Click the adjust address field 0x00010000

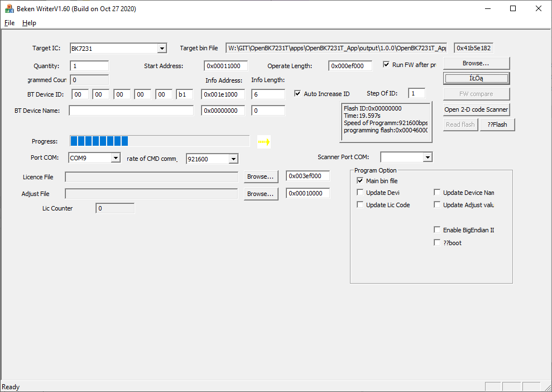(308, 193)
